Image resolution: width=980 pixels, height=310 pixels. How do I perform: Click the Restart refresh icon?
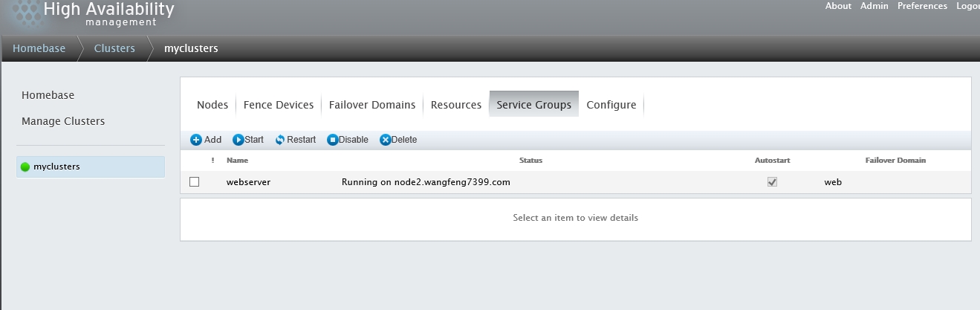click(x=280, y=140)
